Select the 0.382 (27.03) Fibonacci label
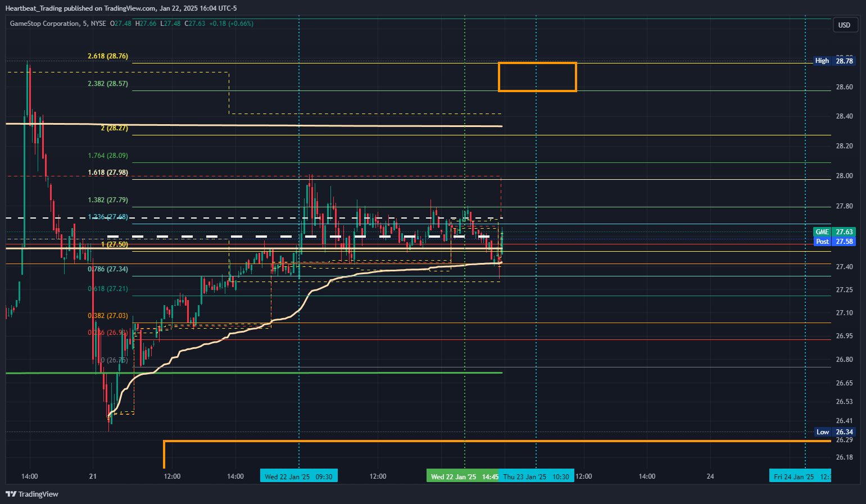The width and height of the screenshot is (866, 504). pos(108,316)
